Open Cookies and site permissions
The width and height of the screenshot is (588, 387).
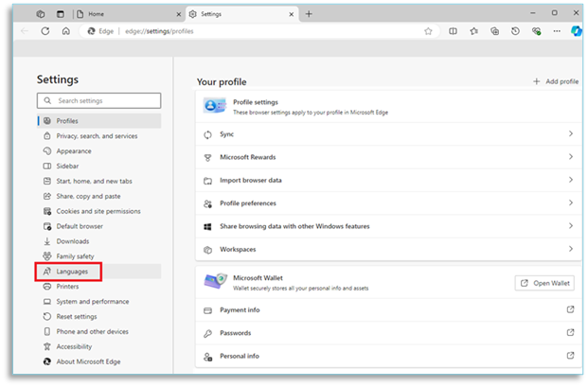99,211
